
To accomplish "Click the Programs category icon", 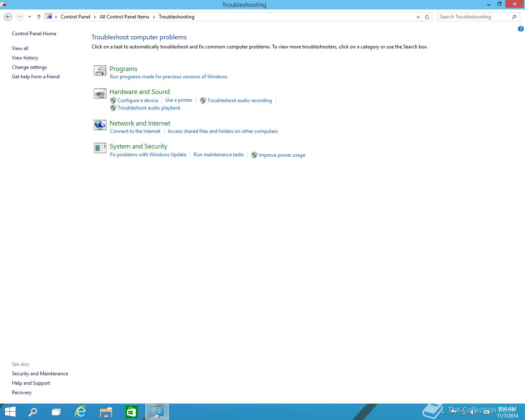I will click(x=100, y=71).
